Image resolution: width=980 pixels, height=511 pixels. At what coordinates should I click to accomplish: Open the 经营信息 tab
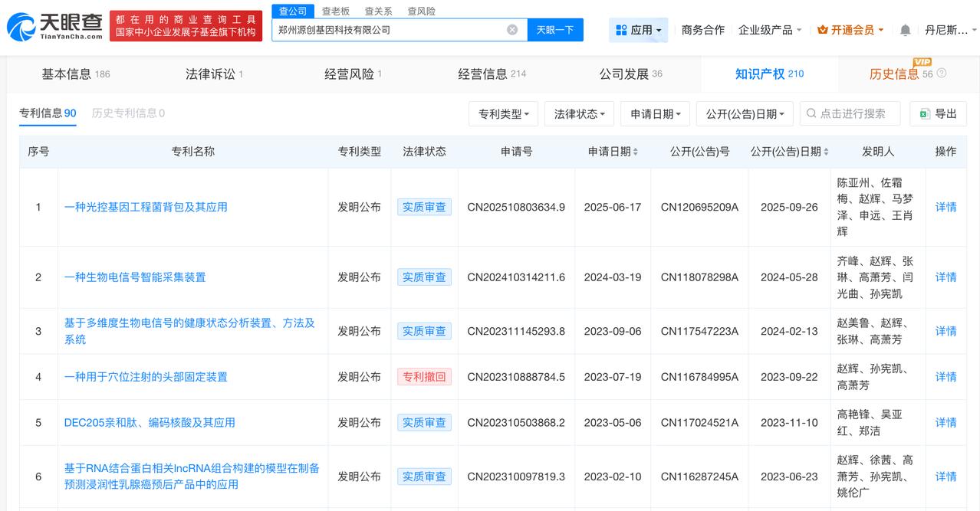[x=492, y=74]
